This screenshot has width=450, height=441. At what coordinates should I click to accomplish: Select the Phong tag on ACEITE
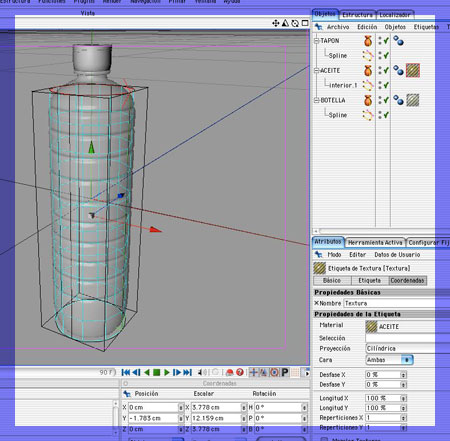[x=398, y=71]
